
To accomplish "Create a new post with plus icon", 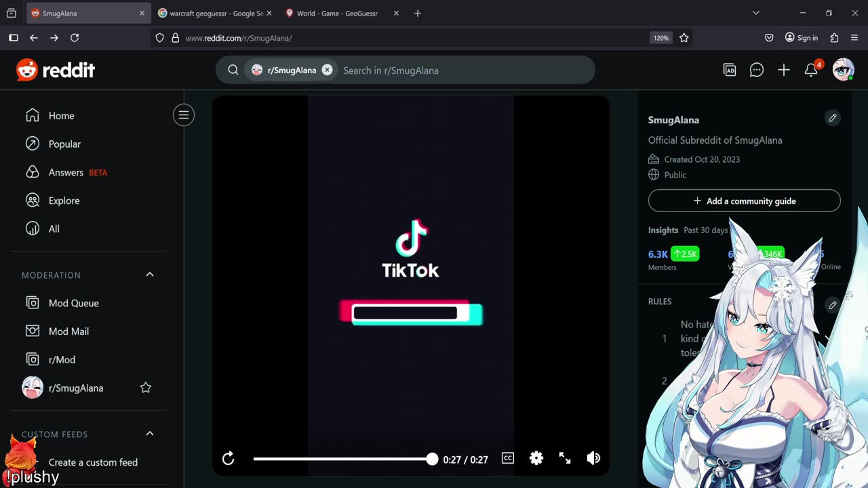I will coord(784,70).
